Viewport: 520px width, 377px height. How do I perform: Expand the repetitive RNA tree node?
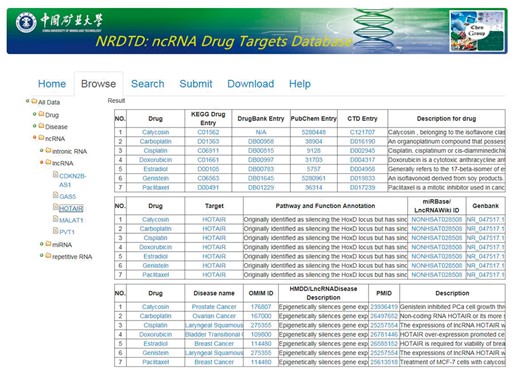(x=41, y=256)
